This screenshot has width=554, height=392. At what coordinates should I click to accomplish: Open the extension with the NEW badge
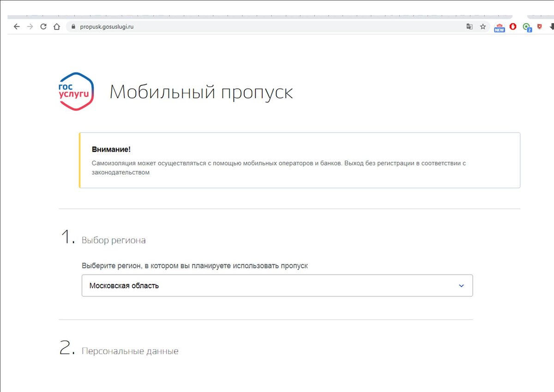click(x=500, y=27)
